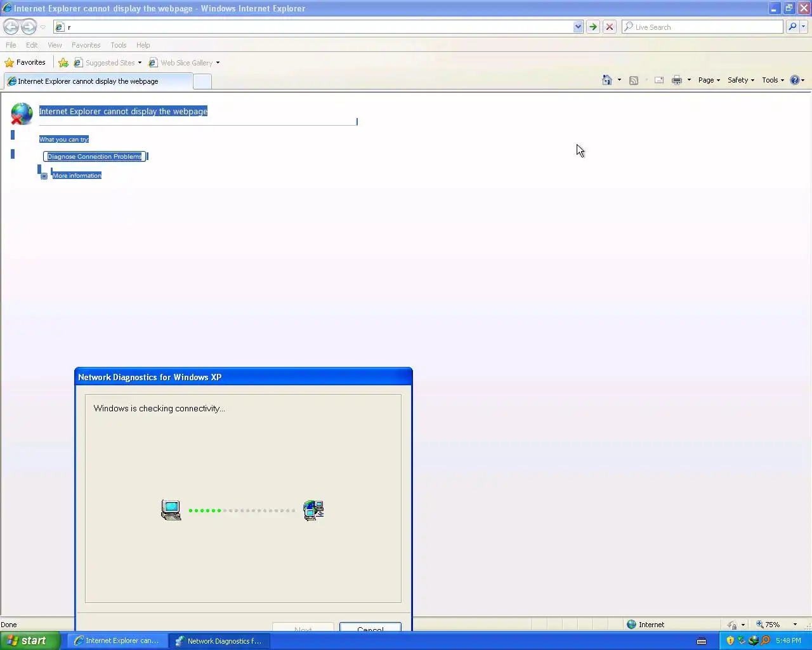Click the Home icon in command bar
This screenshot has width=812, height=650.
coord(607,80)
